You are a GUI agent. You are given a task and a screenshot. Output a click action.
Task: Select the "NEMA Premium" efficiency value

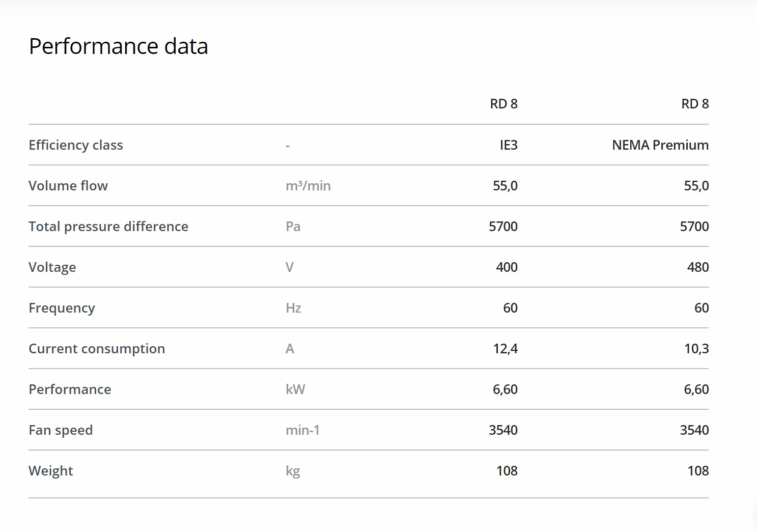point(660,145)
